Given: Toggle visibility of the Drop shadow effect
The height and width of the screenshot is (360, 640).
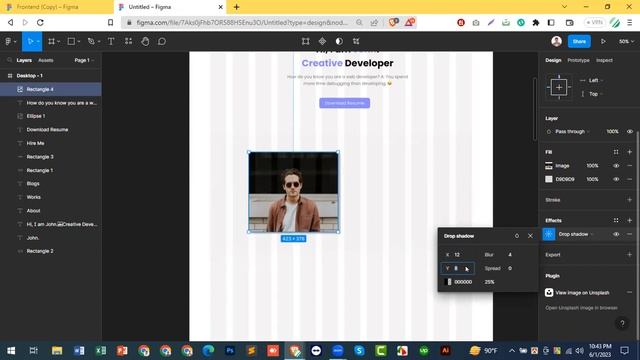Looking at the screenshot, I should tap(616, 234).
